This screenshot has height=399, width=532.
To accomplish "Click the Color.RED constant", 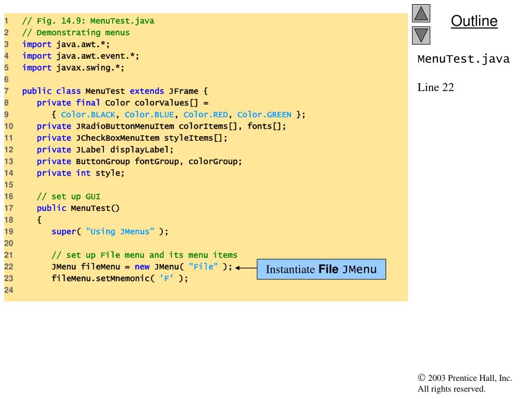I will (206, 115).
